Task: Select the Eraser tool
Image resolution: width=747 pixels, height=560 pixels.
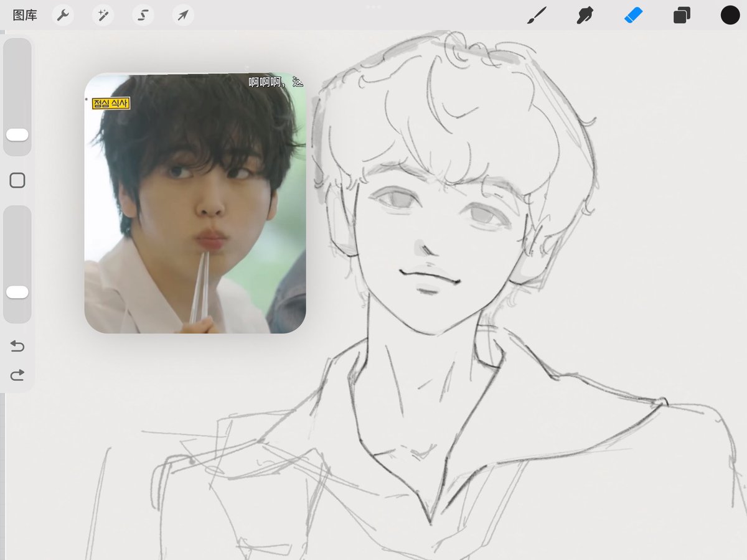Action: pos(632,15)
